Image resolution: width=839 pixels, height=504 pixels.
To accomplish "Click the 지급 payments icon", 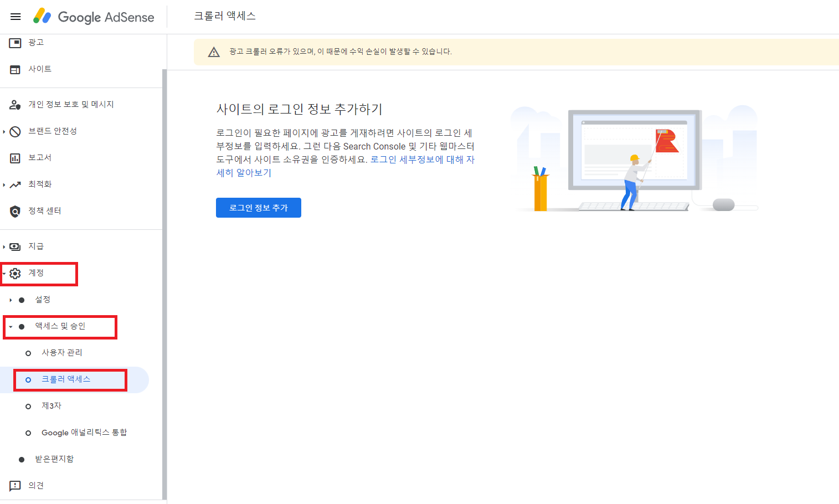I will click(x=15, y=246).
